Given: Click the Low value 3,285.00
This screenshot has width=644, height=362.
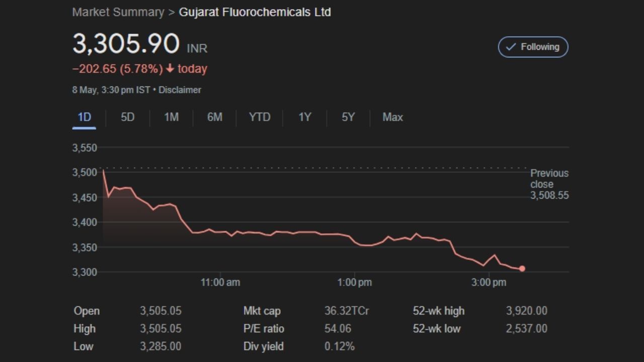Looking at the screenshot, I should coord(160,346).
